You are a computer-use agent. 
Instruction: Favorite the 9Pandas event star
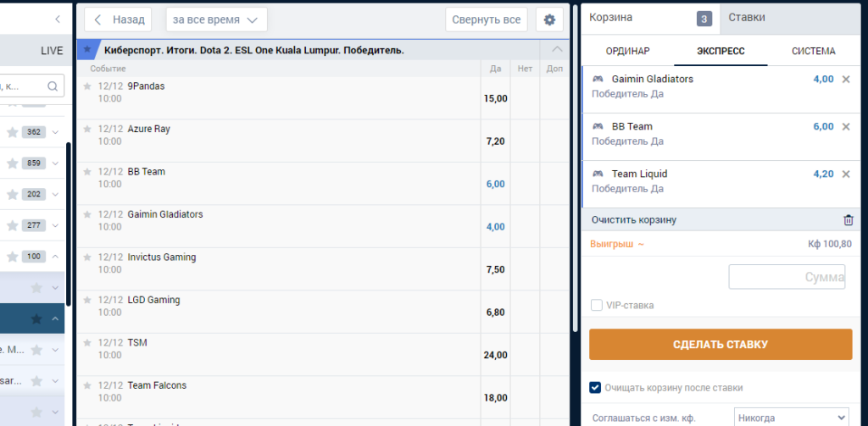point(87,86)
